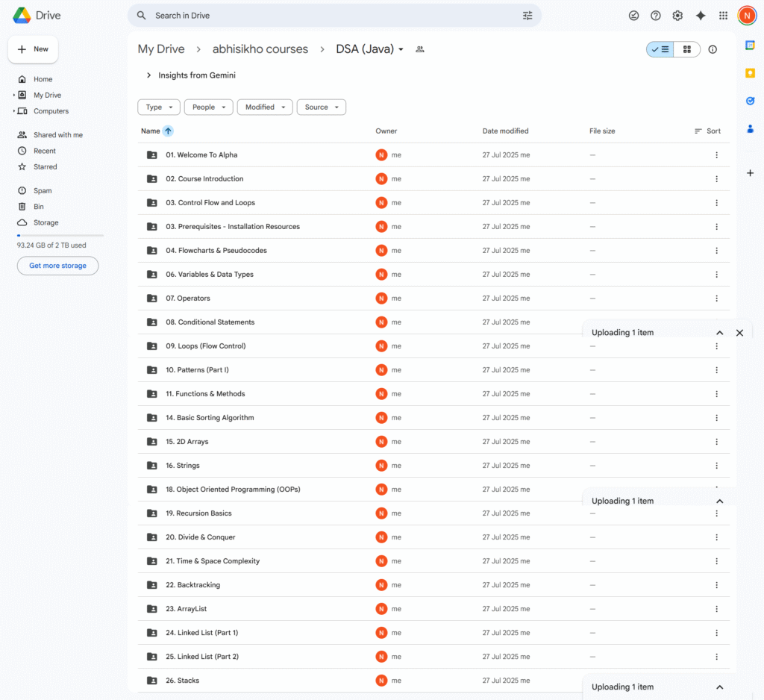This screenshot has width=764, height=700.
Task: Open Google Keep in side panel
Action: pyautogui.click(x=750, y=73)
